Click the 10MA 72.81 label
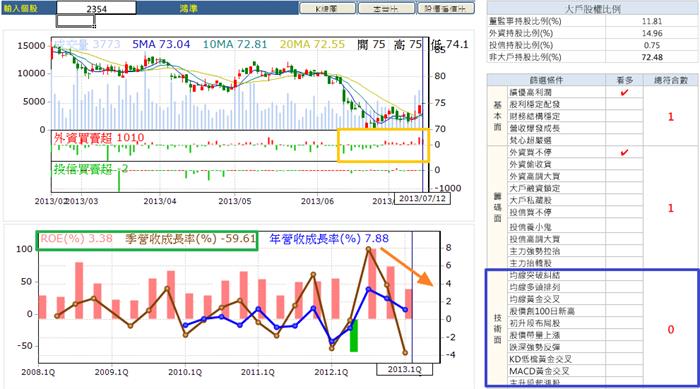 coord(235,44)
